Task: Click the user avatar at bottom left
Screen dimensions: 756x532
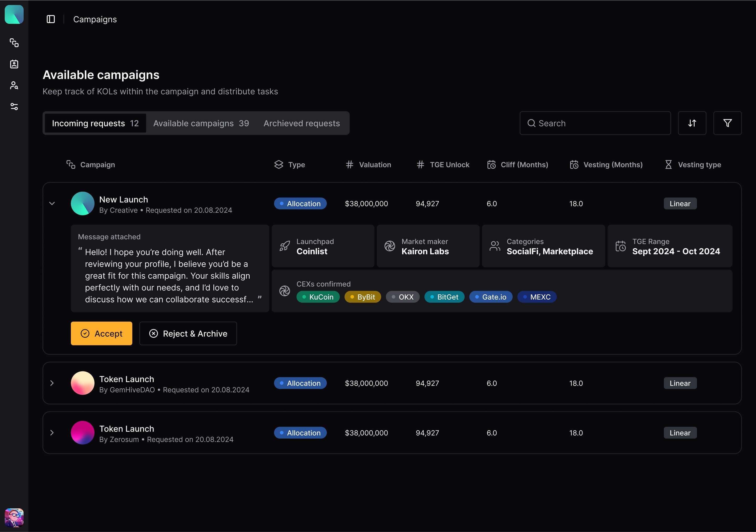Action: pyautogui.click(x=14, y=518)
